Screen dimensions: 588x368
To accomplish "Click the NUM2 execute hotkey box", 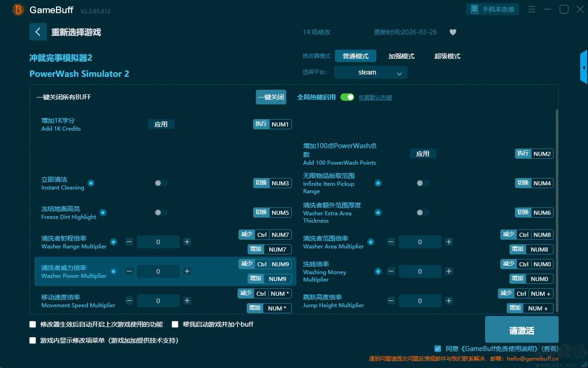I will (534, 154).
